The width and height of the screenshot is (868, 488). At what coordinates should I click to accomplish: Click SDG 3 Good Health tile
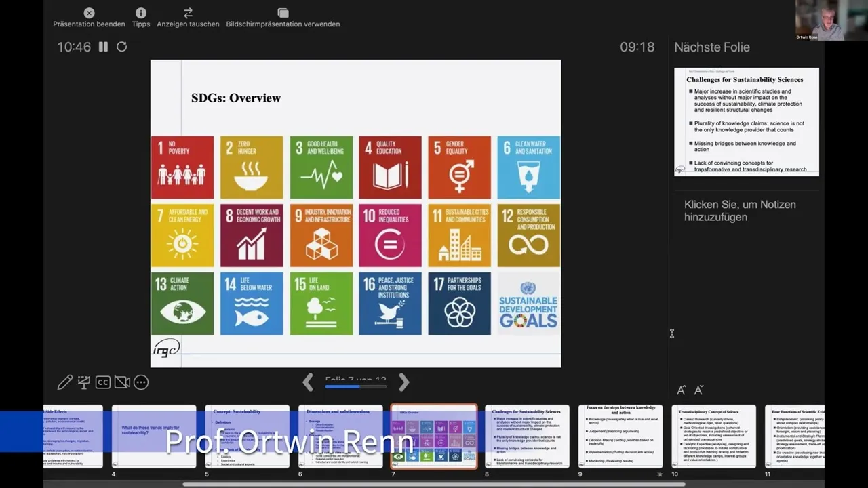coord(321,167)
